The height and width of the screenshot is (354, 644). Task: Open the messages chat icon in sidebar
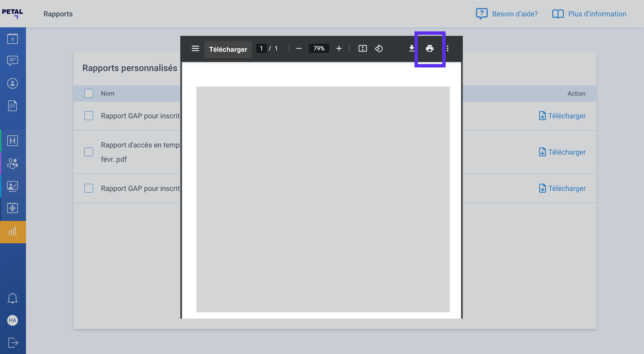pos(13,60)
